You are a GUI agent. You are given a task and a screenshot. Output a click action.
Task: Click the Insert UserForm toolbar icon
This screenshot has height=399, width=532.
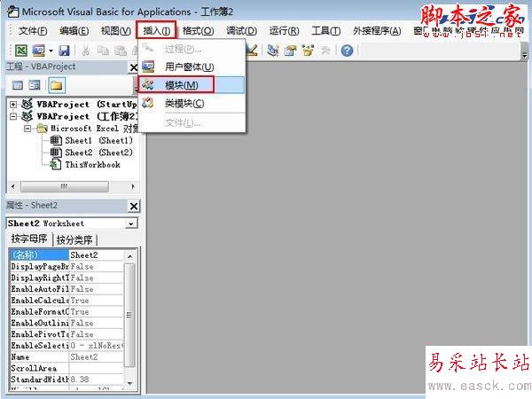point(38,51)
